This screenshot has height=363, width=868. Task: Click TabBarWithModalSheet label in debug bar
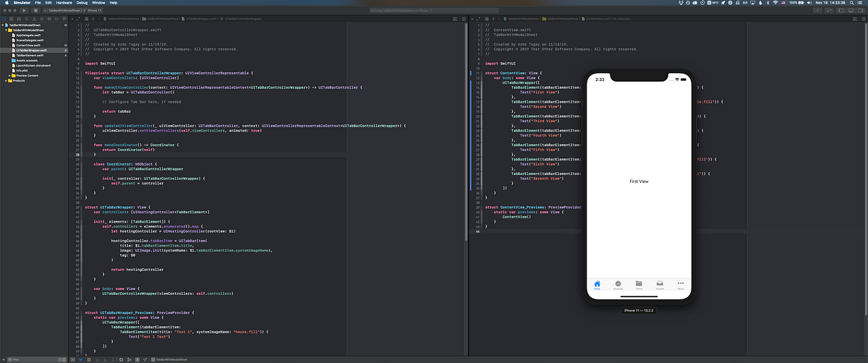tap(171, 359)
